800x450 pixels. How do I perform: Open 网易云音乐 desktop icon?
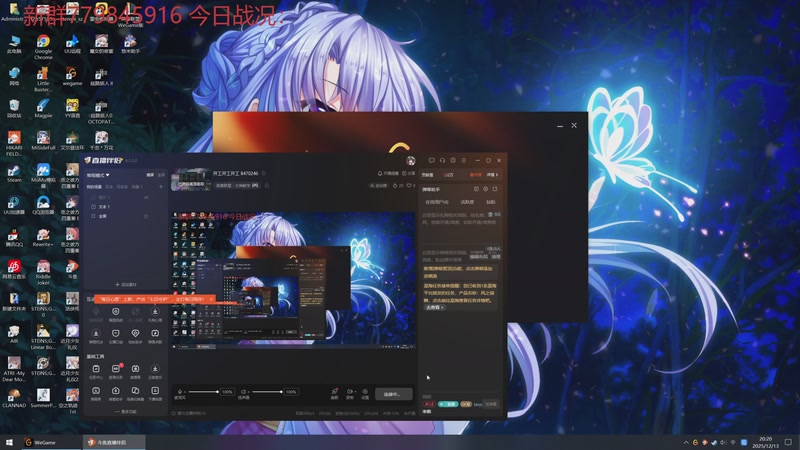point(14,270)
